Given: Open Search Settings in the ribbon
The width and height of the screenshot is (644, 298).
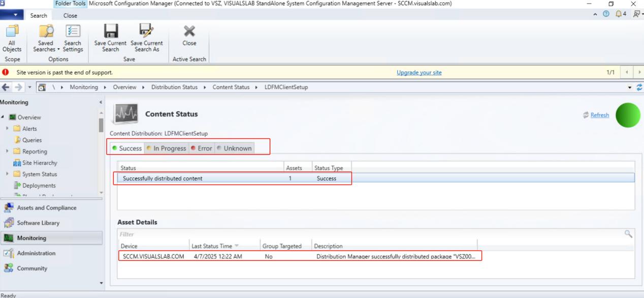Looking at the screenshot, I should point(73,39).
